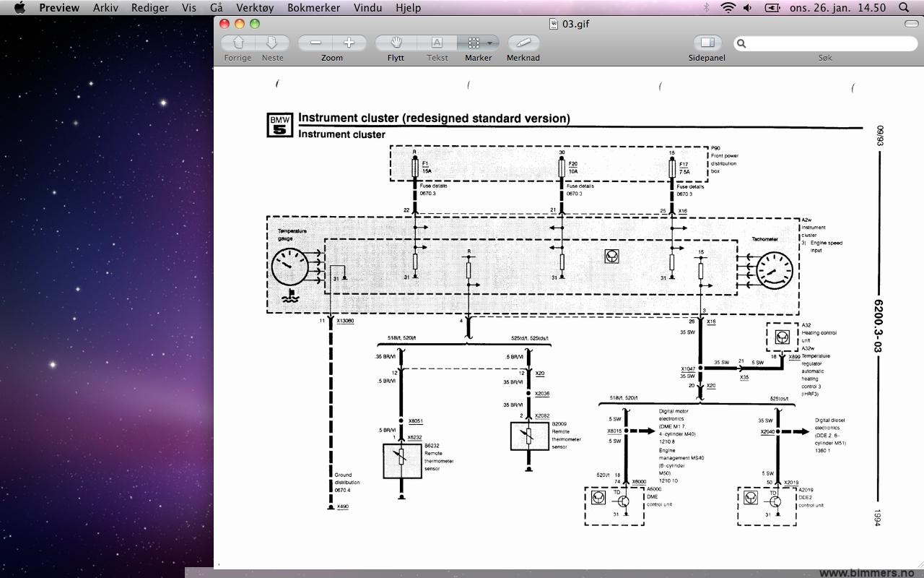Zoom out with the minus button

(x=315, y=43)
